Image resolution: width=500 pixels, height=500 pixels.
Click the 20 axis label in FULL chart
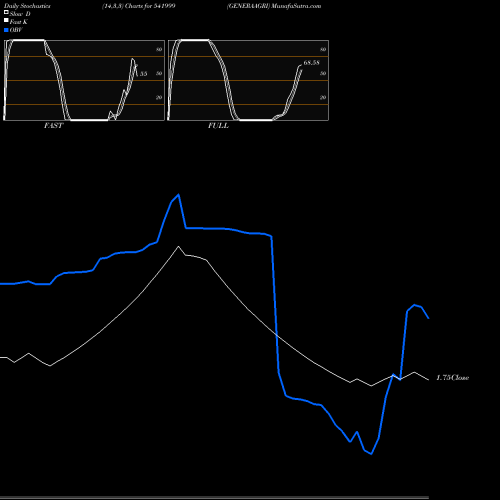click(323, 97)
